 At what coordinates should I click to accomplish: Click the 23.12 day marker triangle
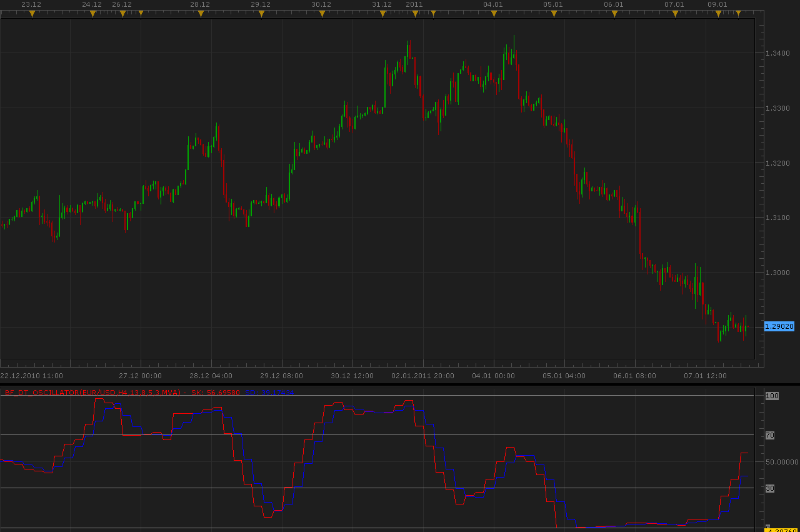(32, 13)
